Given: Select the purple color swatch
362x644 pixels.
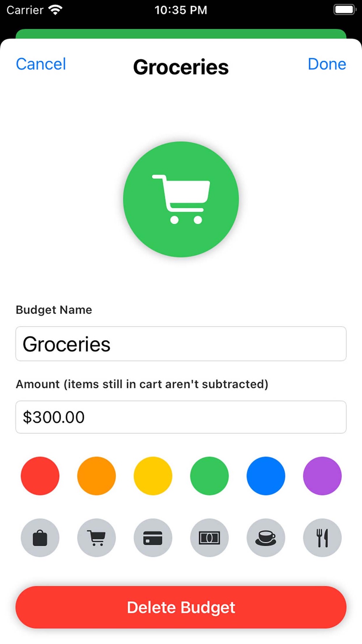Looking at the screenshot, I should click(x=322, y=476).
